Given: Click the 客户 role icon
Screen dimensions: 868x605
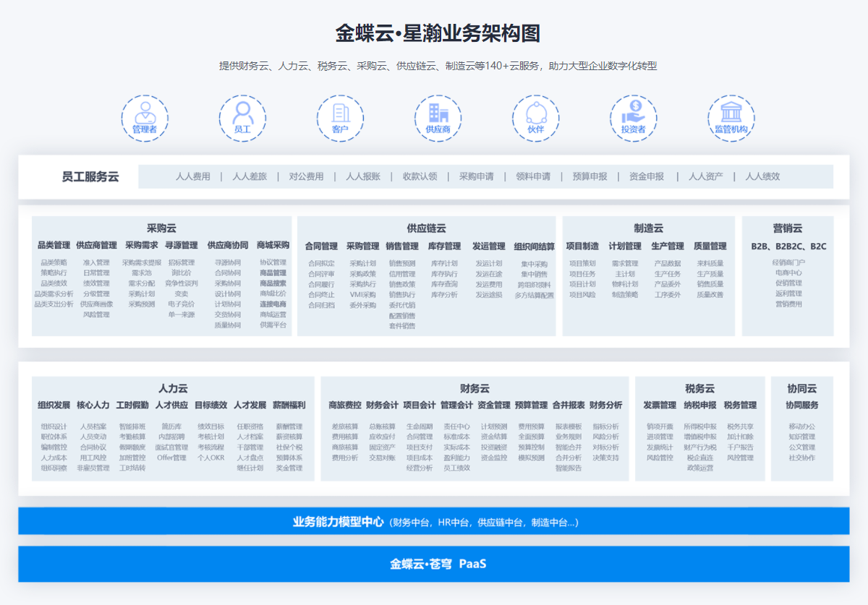Looking at the screenshot, I should coord(340,118).
